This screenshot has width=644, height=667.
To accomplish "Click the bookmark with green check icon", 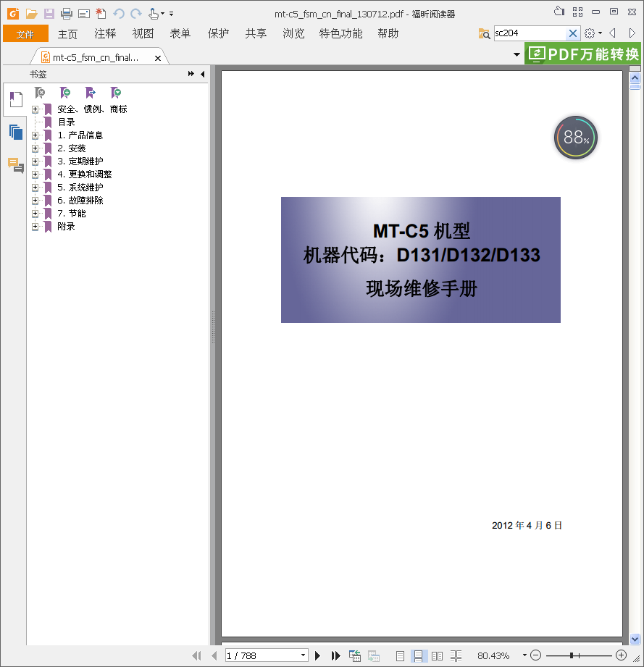I will (x=116, y=92).
